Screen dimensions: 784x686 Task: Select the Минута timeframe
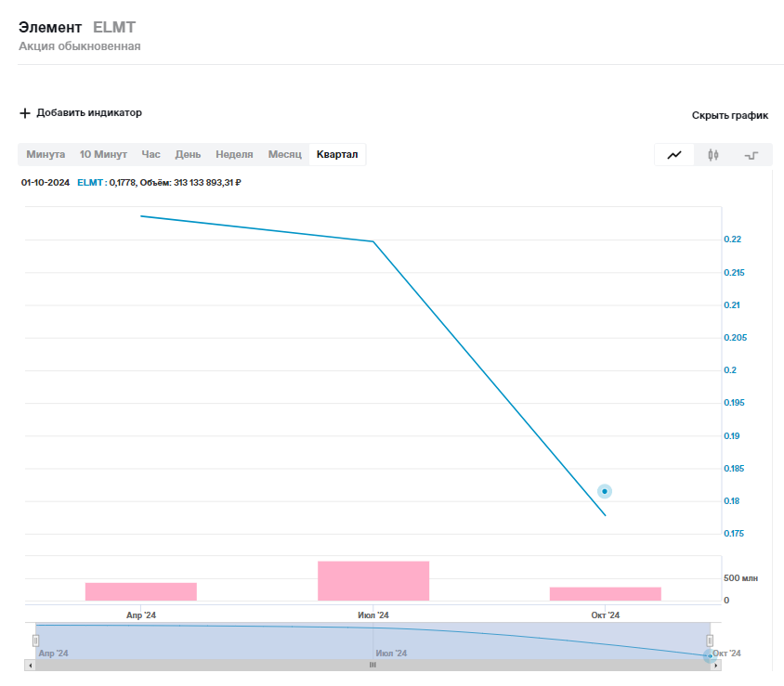click(x=46, y=154)
